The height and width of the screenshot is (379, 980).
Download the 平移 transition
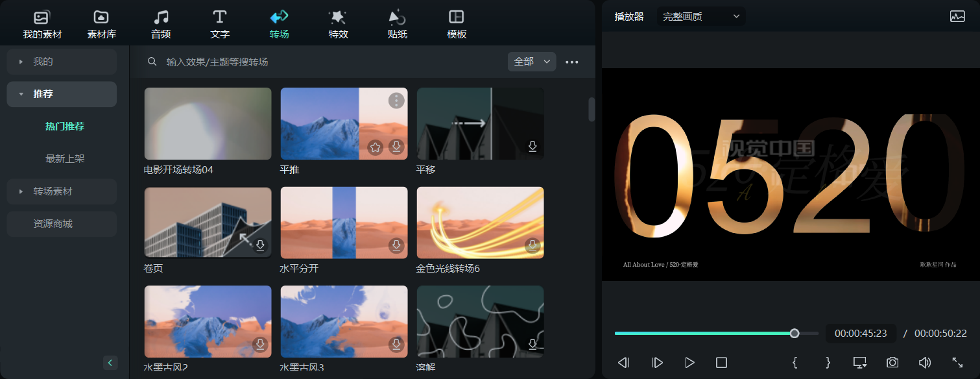pos(532,147)
